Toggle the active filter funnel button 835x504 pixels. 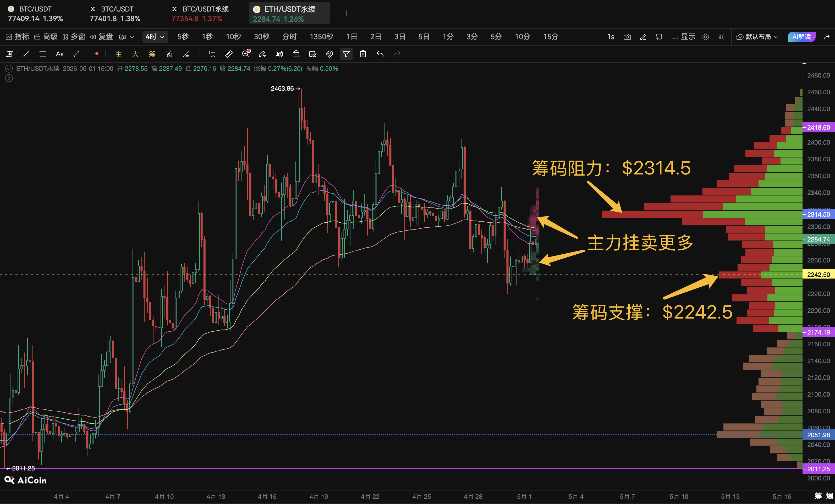pyautogui.click(x=346, y=54)
